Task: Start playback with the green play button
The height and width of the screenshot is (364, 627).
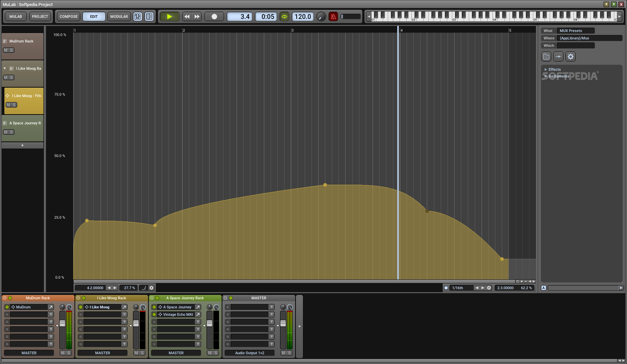Action: [x=169, y=17]
